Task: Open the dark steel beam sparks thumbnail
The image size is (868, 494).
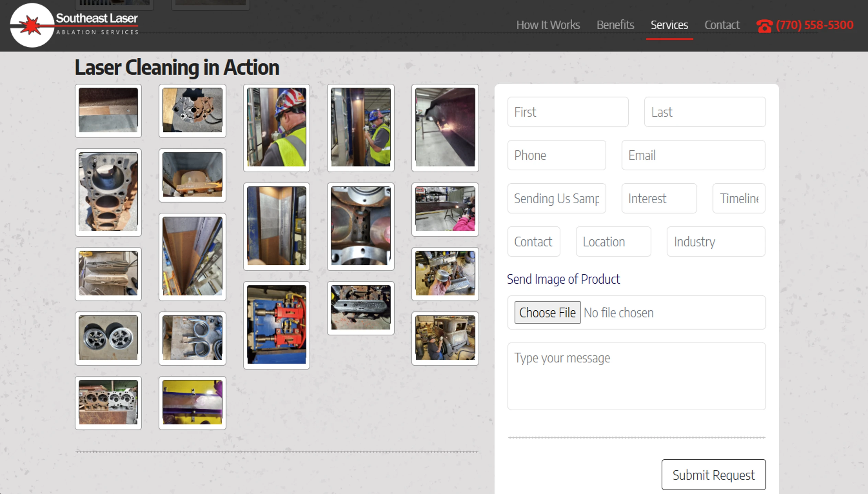Action: pos(445,128)
